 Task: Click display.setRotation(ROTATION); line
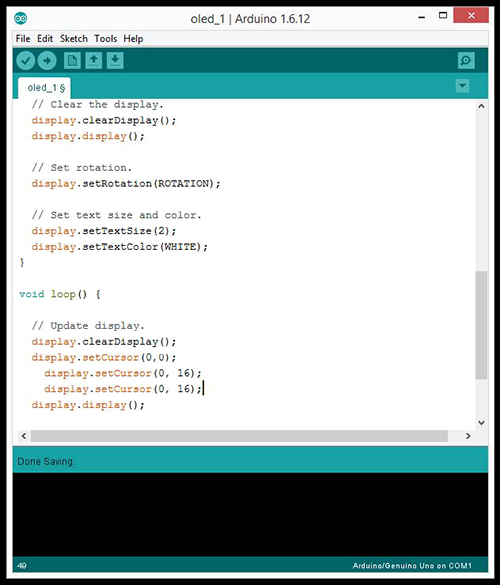[x=126, y=184]
